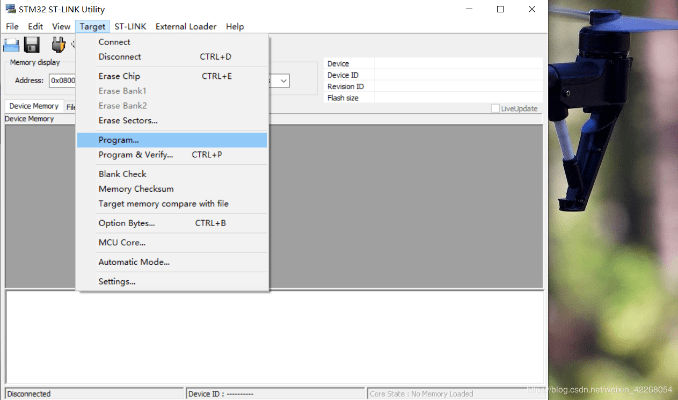Click Connect in the Target menu
Screen dimensions: 678x400
pyautogui.click(x=114, y=42)
